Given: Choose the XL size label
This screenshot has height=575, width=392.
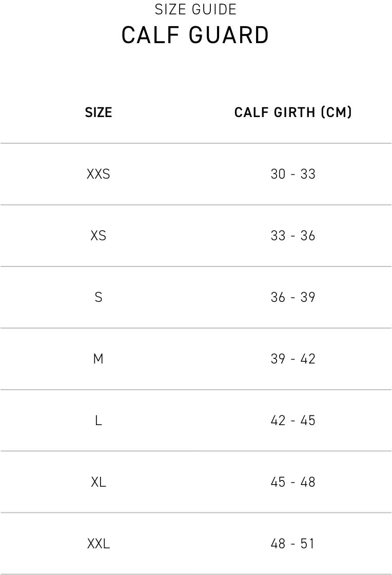Looking at the screenshot, I should pos(99,482).
